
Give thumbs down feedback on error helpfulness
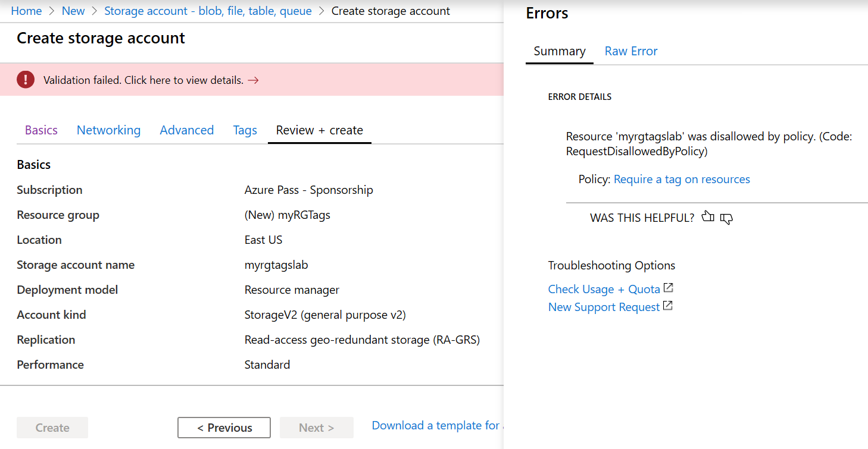click(726, 219)
